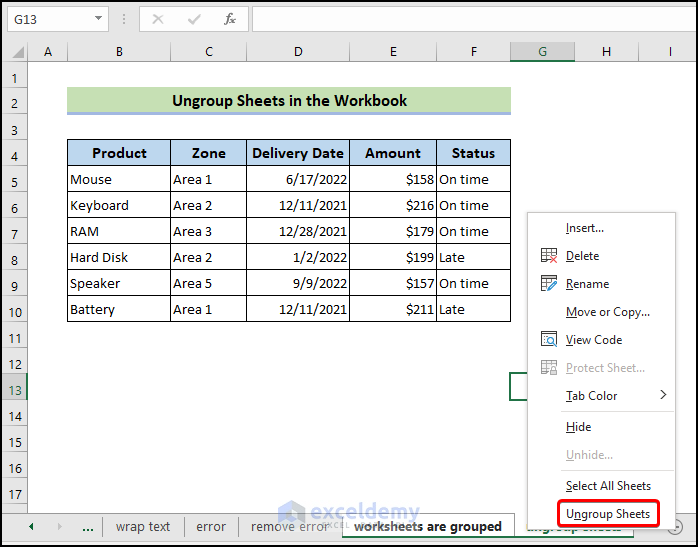Select the worksheets are grouped sheet tab

(x=427, y=527)
